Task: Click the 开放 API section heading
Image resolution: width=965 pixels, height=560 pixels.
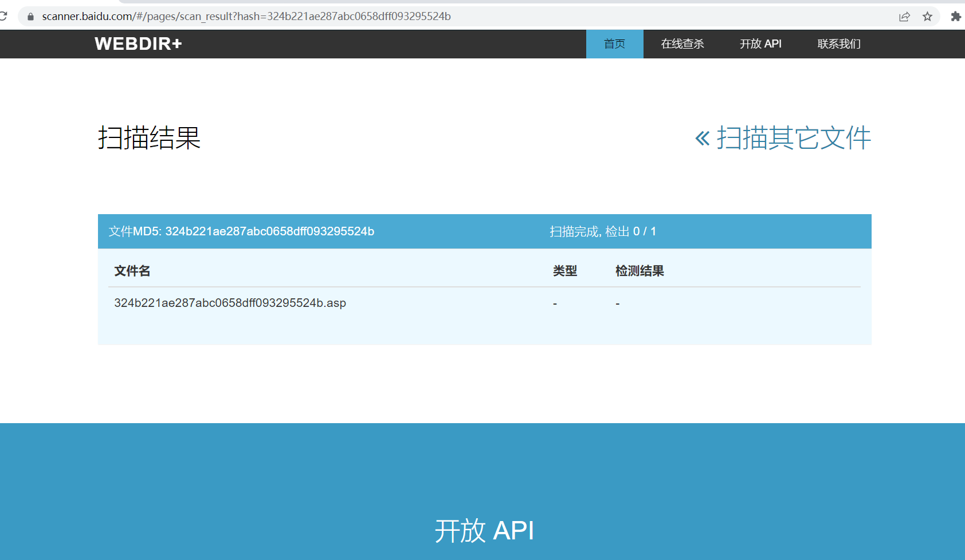Action: [x=484, y=531]
